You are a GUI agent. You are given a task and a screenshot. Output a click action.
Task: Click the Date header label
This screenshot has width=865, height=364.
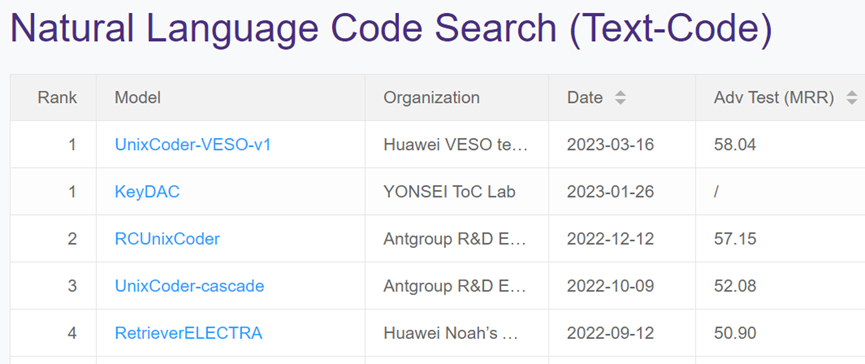pos(585,98)
